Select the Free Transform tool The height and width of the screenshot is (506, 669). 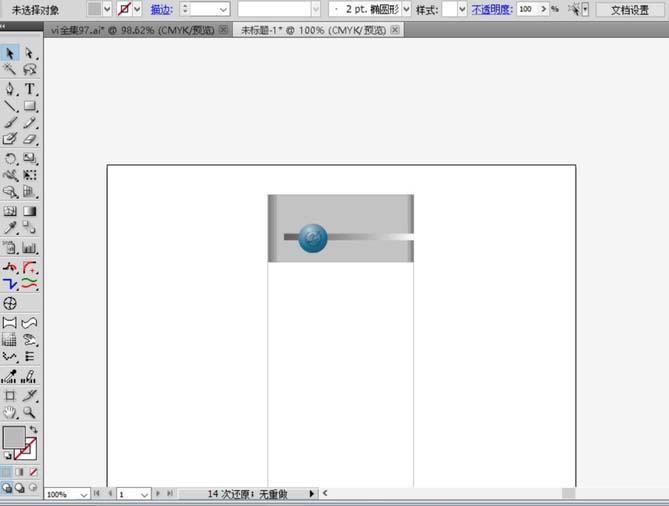click(x=29, y=175)
